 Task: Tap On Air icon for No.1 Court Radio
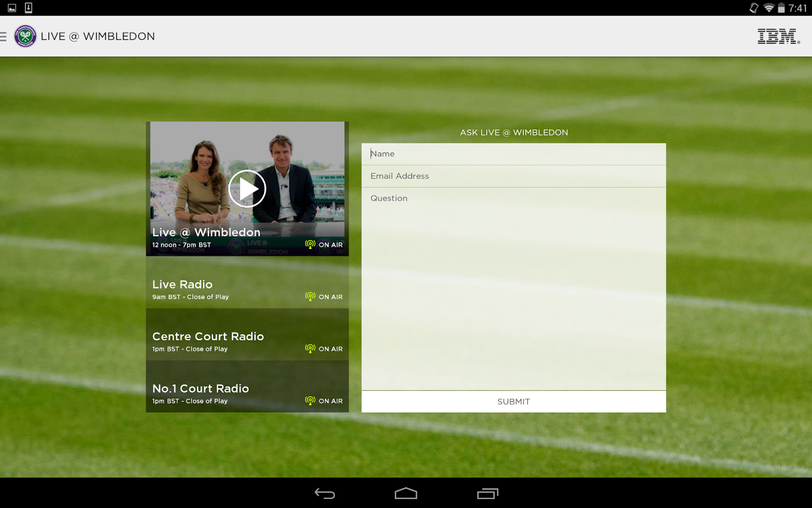(x=310, y=400)
